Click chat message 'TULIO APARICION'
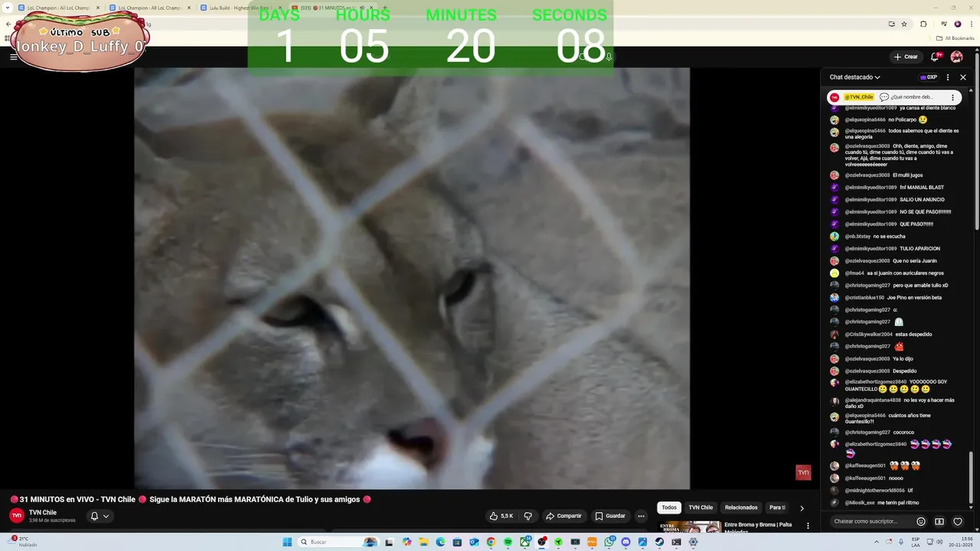The width and height of the screenshot is (980, 551). 920,249
